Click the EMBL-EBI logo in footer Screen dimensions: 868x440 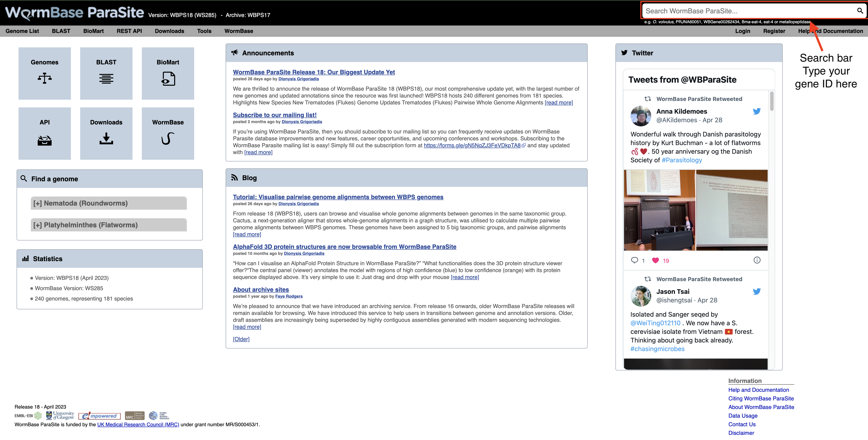click(28, 415)
